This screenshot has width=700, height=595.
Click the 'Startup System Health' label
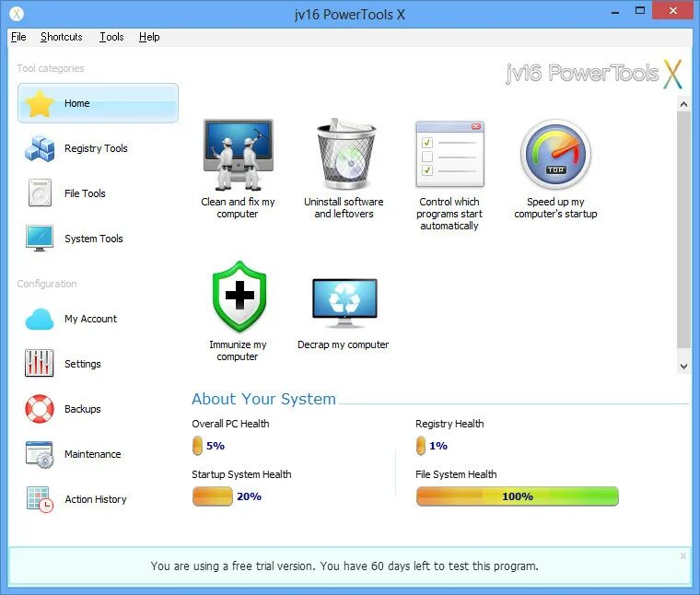[241, 474]
